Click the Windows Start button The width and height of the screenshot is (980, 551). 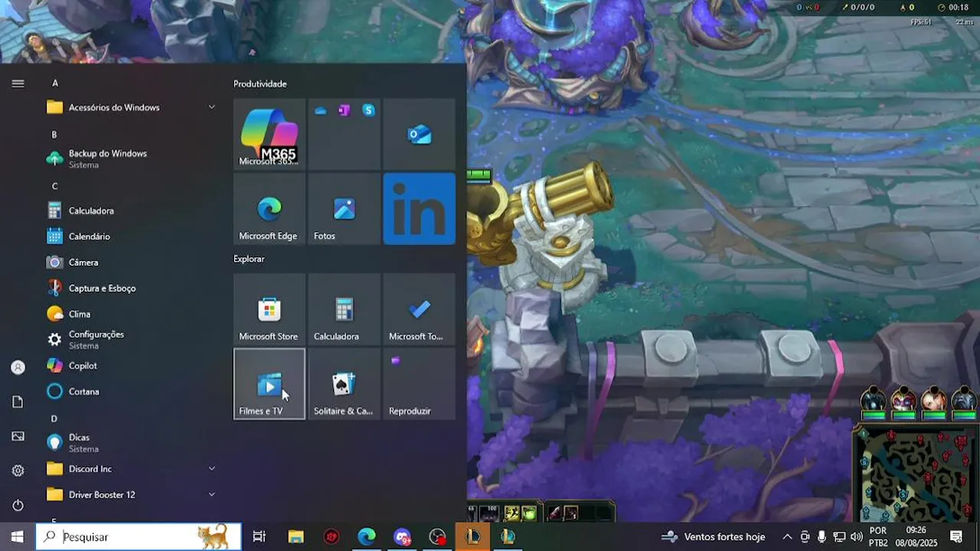18,536
